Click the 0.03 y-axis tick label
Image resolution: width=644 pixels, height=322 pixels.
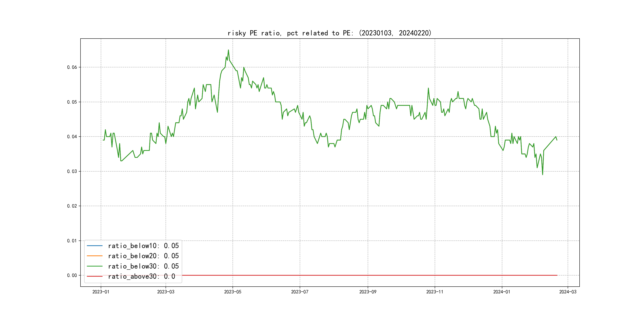72,171
